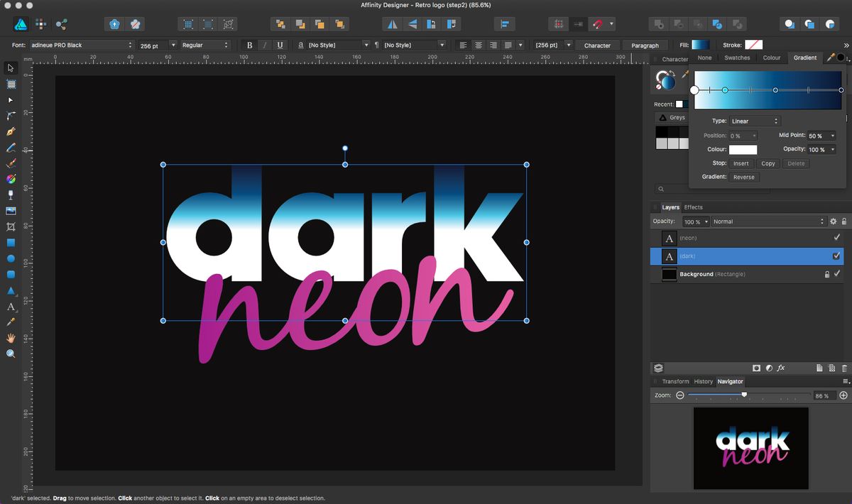
Task: Select the Zoom tool
Action: (11, 353)
